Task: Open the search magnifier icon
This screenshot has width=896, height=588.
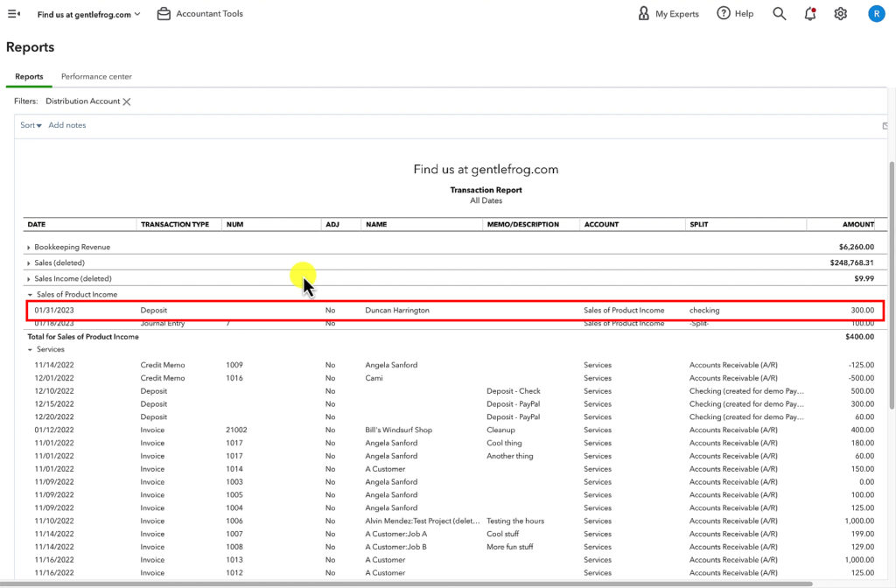Action: [x=779, y=13]
